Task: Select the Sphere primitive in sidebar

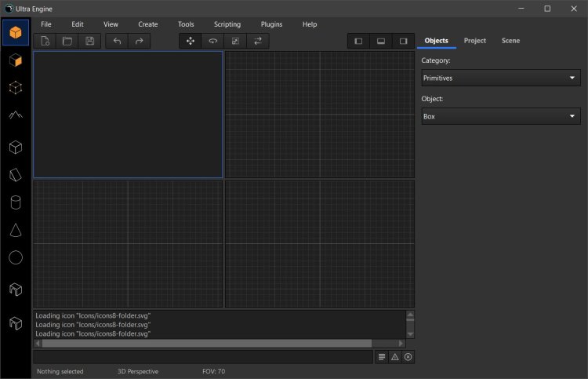Action: (x=16, y=257)
